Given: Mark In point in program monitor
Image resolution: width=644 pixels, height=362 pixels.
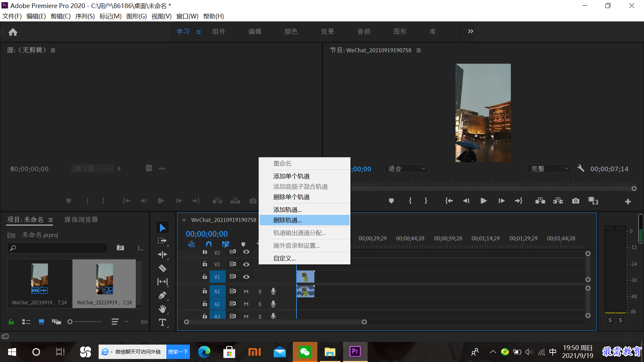Looking at the screenshot, I should (x=410, y=201).
